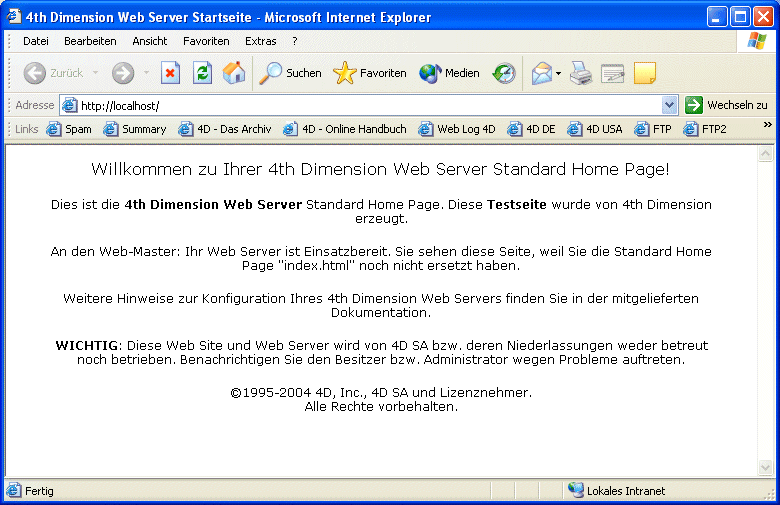Go to the Home page icon
The width and height of the screenshot is (780, 505).
click(234, 73)
